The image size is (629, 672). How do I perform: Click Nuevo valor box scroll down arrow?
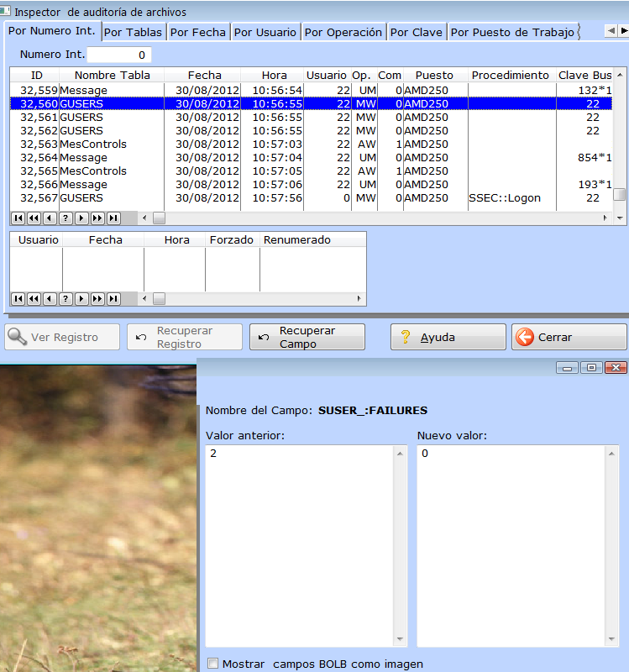pyautogui.click(x=611, y=639)
